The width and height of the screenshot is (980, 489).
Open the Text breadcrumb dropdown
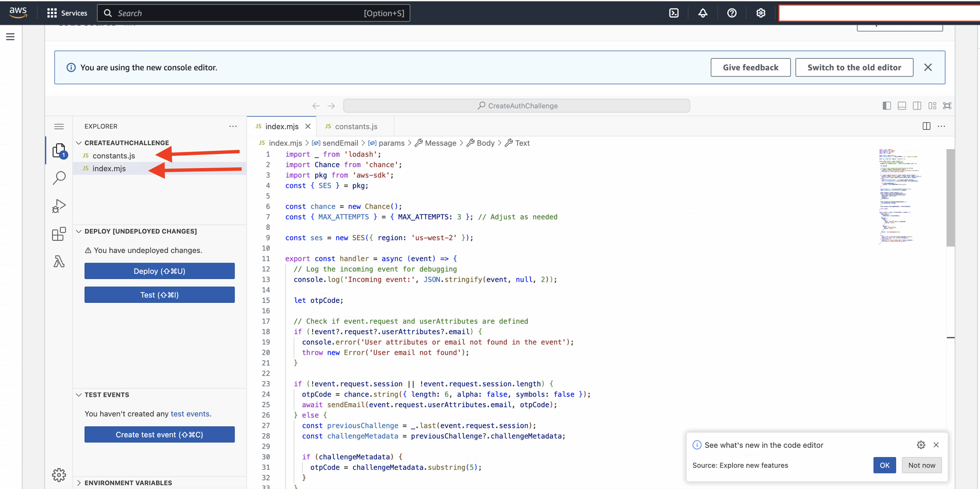coord(518,143)
